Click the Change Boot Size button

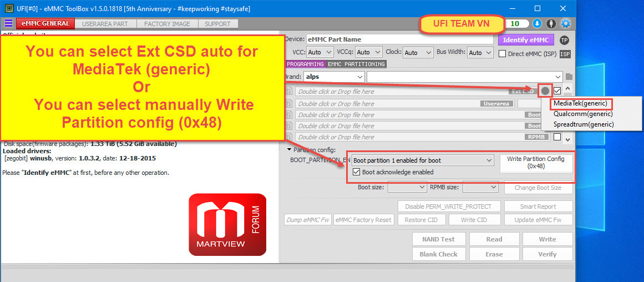(x=537, y=188)
